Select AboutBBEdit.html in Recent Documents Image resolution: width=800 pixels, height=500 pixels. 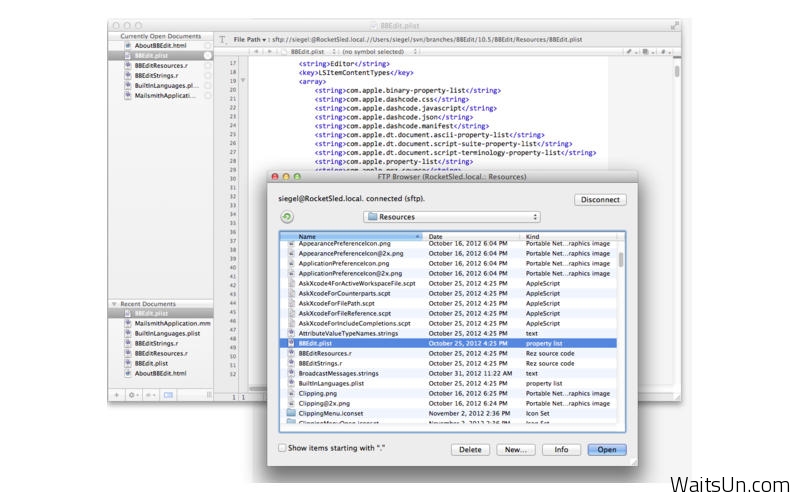coord(160,373)
